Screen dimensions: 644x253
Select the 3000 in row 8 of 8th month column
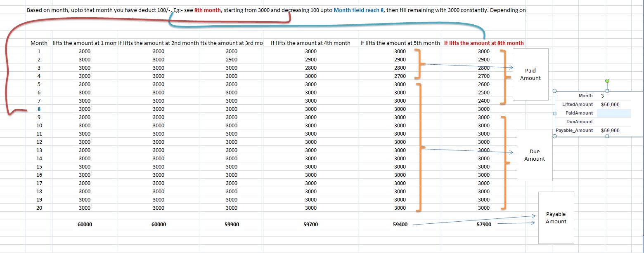(484, 109)
